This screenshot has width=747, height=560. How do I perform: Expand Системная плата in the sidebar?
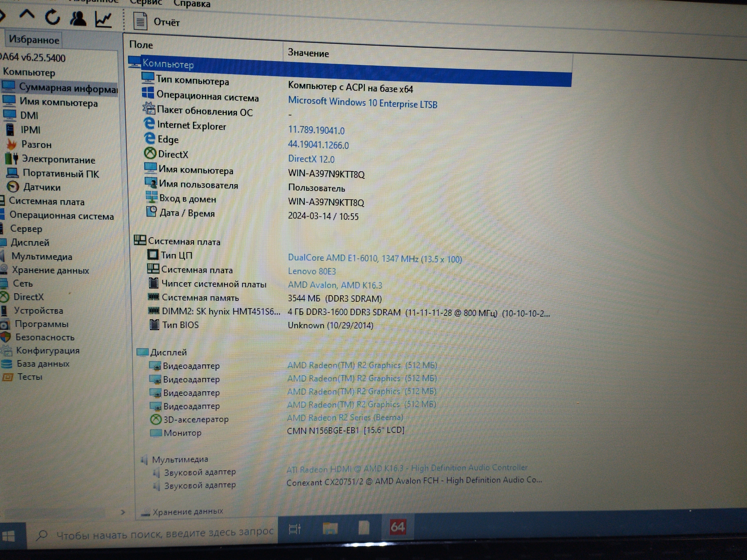42,201
